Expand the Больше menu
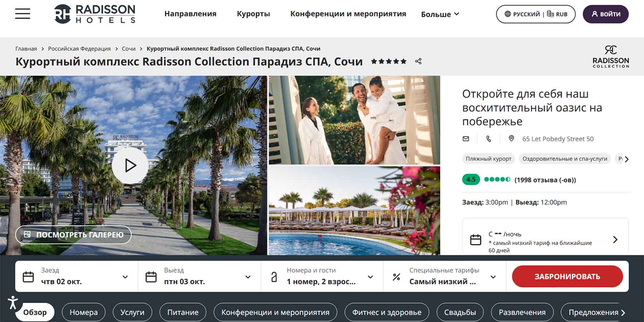The width and height of the screenshot is (644, 322). [x=440, y=14]
